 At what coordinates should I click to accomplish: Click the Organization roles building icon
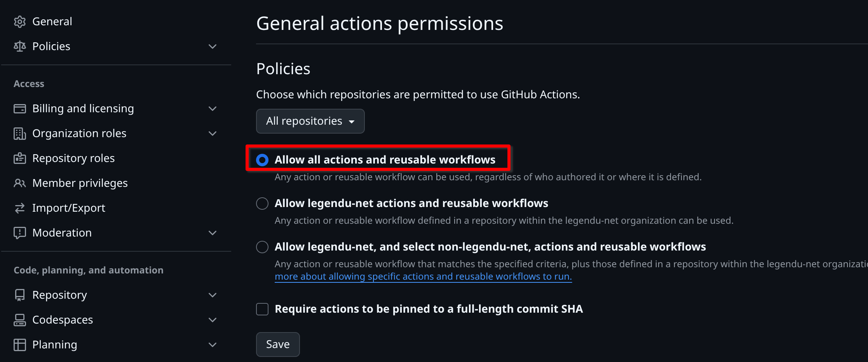click(20, 134)
